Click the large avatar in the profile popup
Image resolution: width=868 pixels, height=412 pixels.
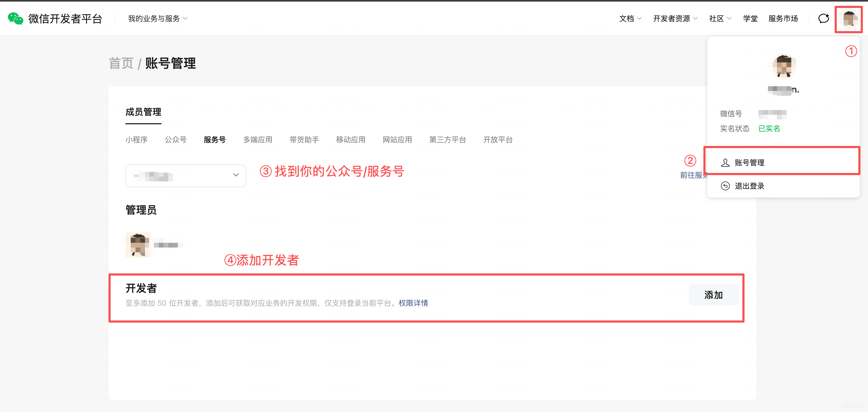tap(784, 66)
